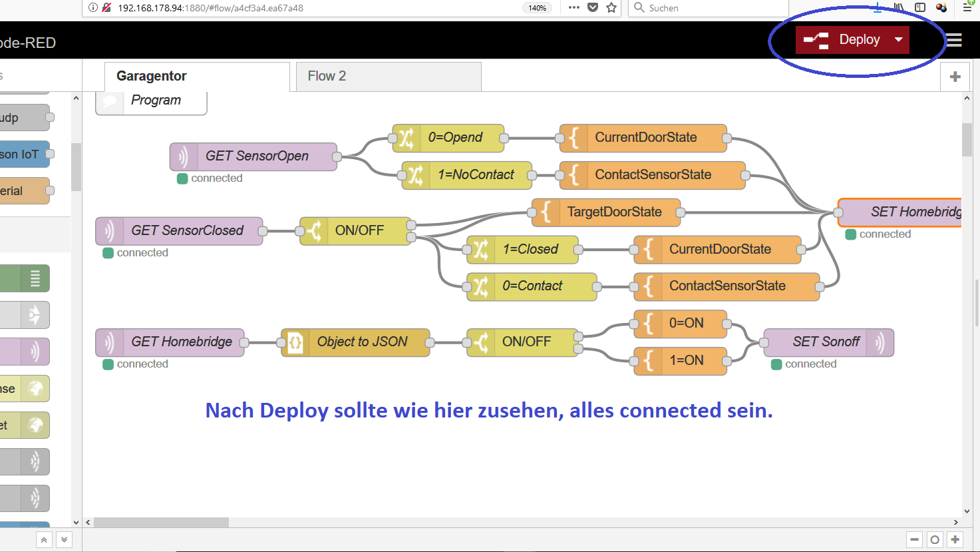Open the Node-RED hamburger main menu
The height and width of the screenshot is (552, 980).
[955, 40]
